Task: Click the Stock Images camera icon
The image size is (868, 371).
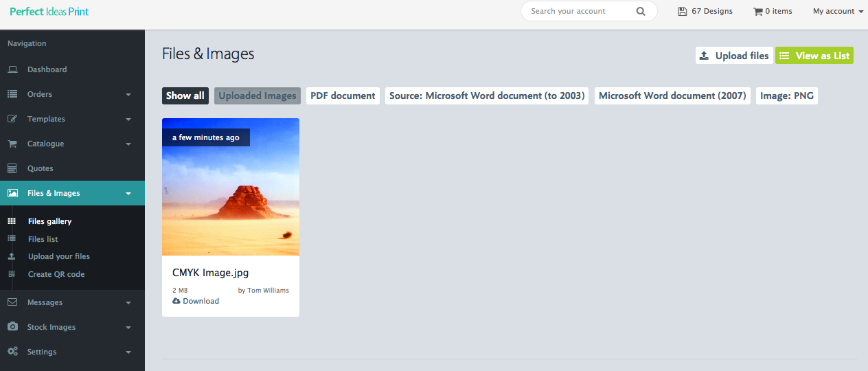Action: [x=12, y=327]
